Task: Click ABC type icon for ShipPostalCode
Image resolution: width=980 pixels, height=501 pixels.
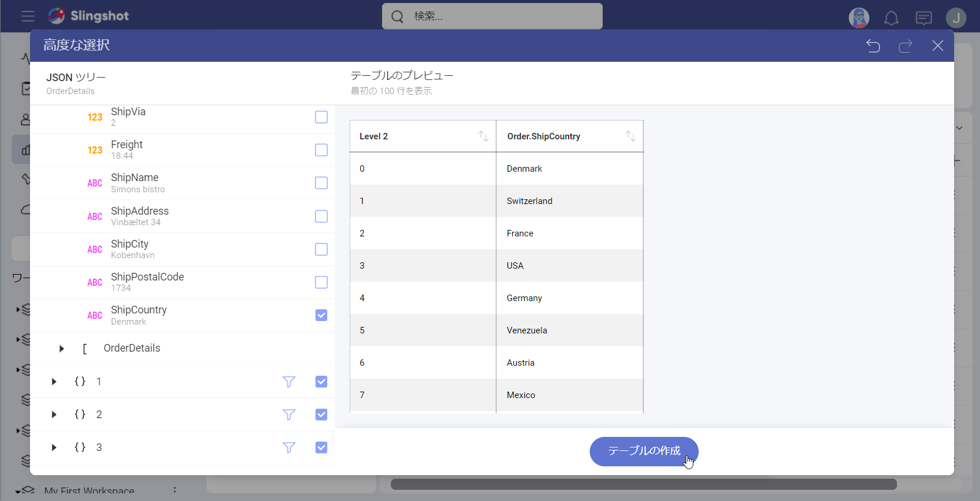Action: [95, 283]
